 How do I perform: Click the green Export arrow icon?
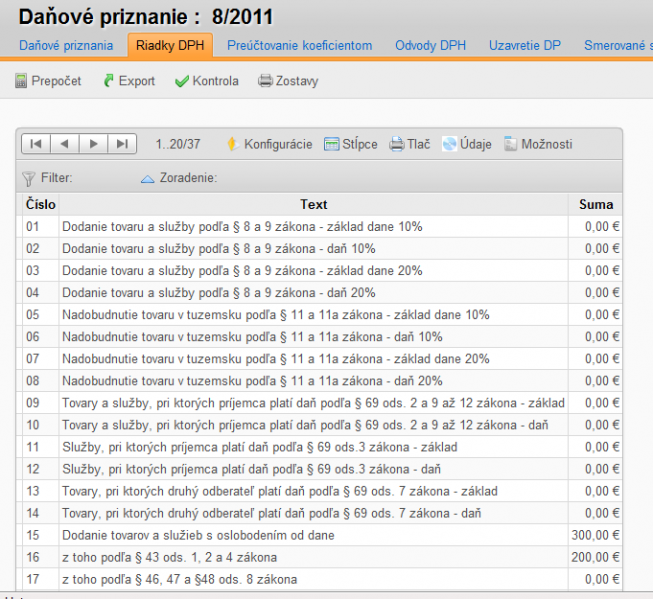pos(109,80)
